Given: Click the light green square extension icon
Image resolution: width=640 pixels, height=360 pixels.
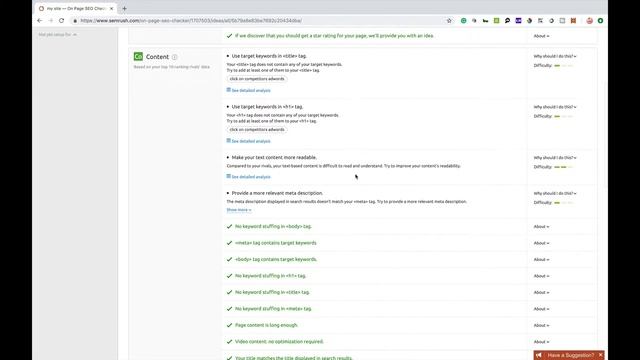Looking at the screenshot, I should pos(496,20).
